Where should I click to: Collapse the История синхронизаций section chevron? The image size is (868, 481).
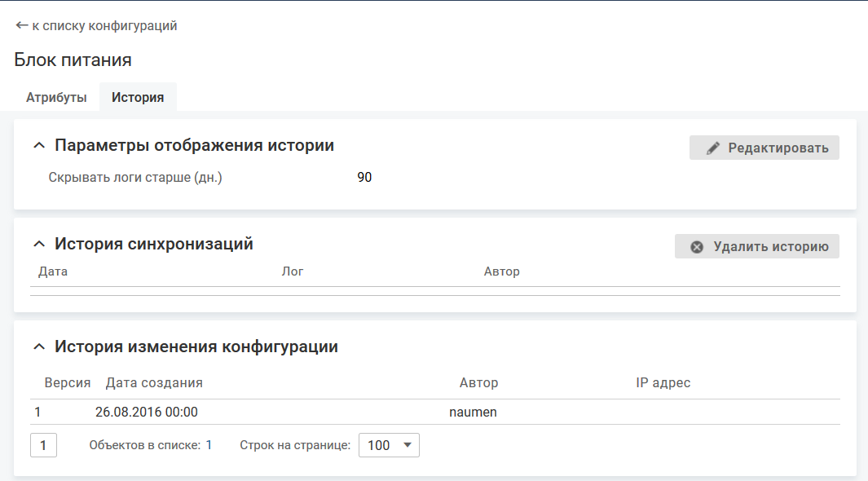click(38, 244)
